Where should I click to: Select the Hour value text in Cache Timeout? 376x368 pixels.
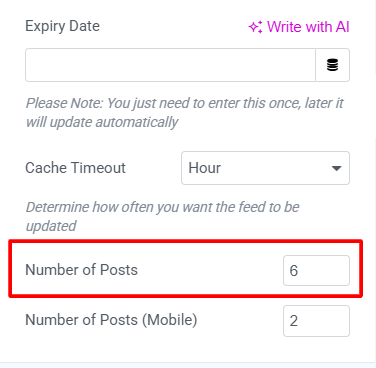click(x=205, y=168)
